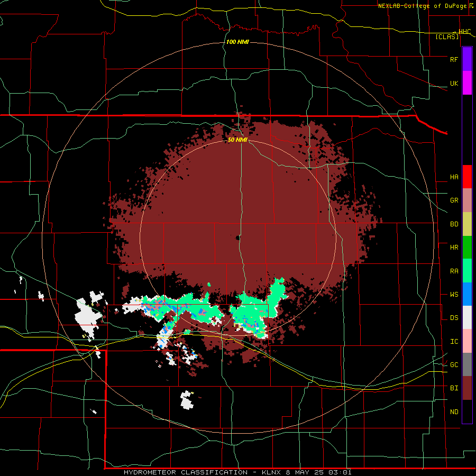Click the HA red legend swatch

467,177
